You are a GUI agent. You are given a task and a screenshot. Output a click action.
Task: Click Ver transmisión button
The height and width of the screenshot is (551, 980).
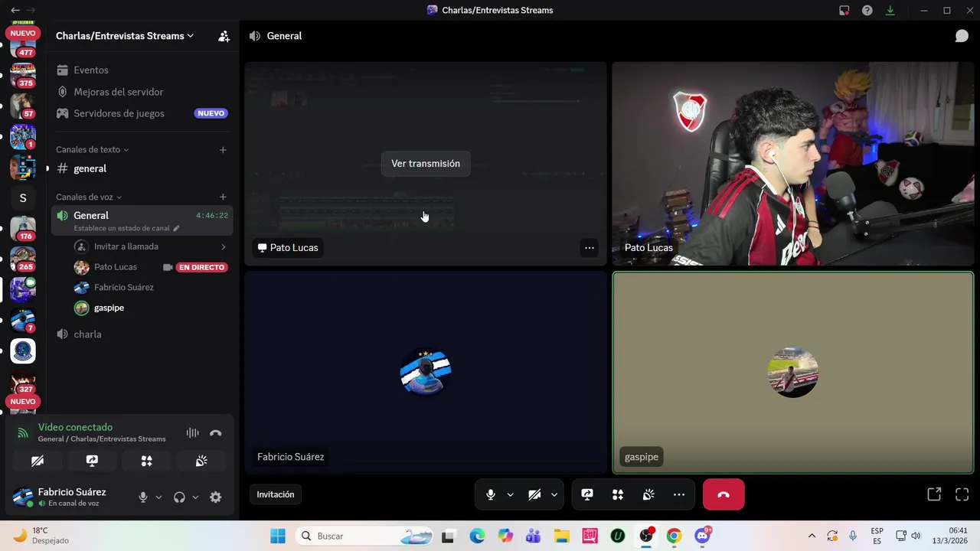[x=426, y=164]
